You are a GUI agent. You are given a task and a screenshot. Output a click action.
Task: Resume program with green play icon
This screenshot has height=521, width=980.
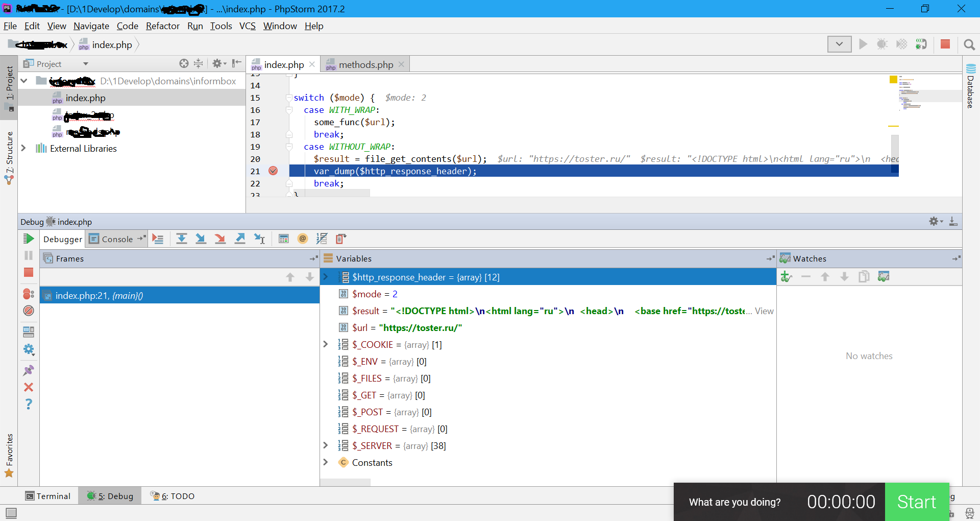click(29, 239)
